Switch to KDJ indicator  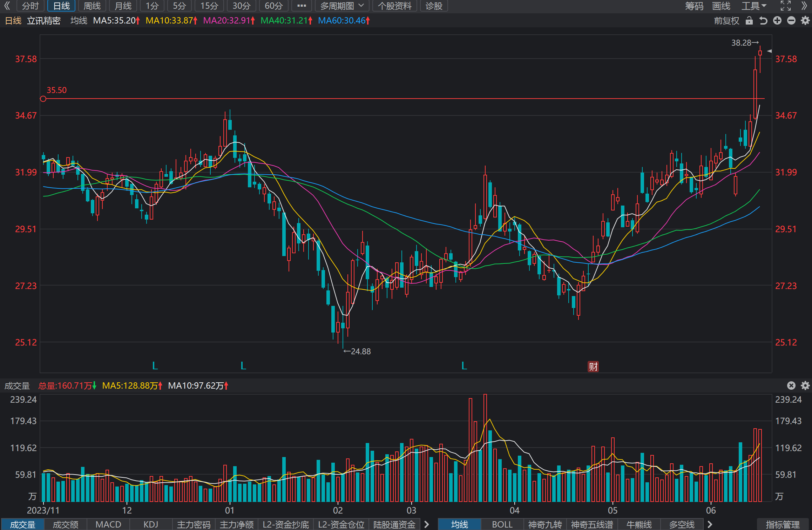click(x=151, y=524)
